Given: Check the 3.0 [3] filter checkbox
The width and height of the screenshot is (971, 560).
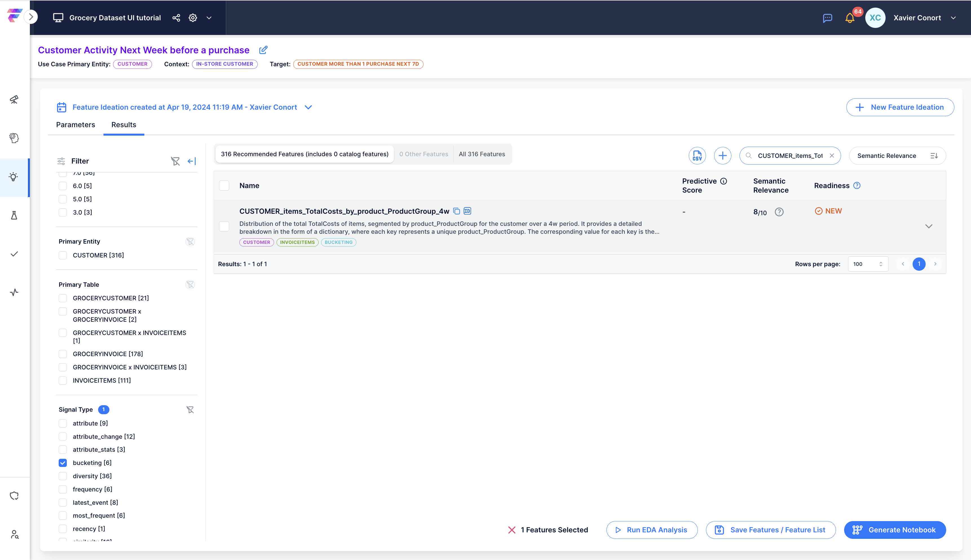Looking at the screenshot, I should [63, 212].
